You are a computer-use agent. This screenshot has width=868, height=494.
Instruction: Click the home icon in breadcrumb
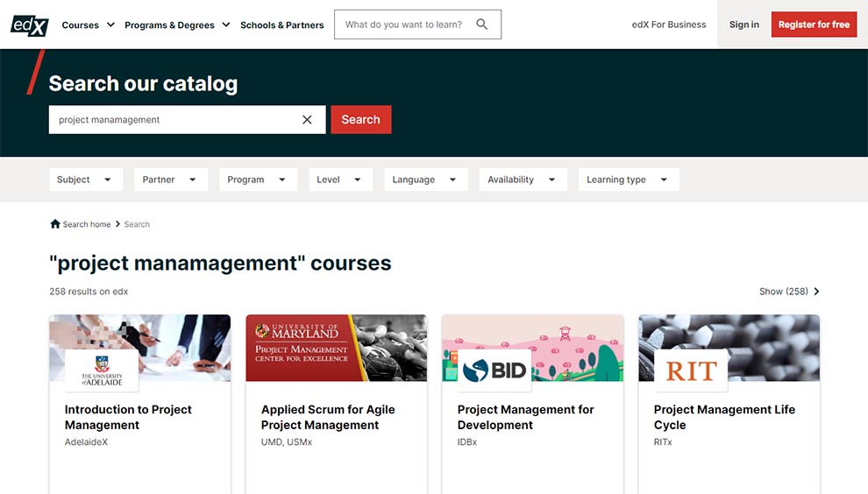55,224
